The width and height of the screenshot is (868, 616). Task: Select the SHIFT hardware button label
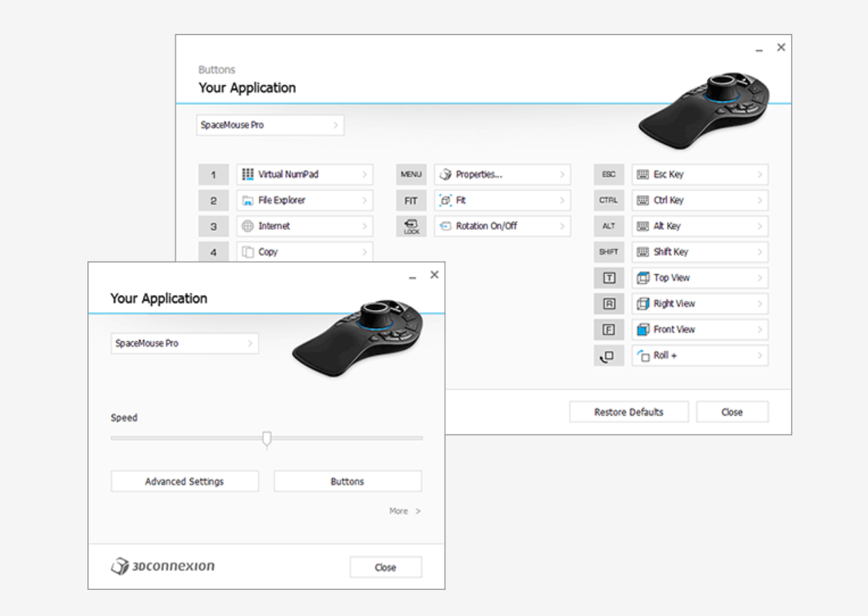tap(609, 252)
